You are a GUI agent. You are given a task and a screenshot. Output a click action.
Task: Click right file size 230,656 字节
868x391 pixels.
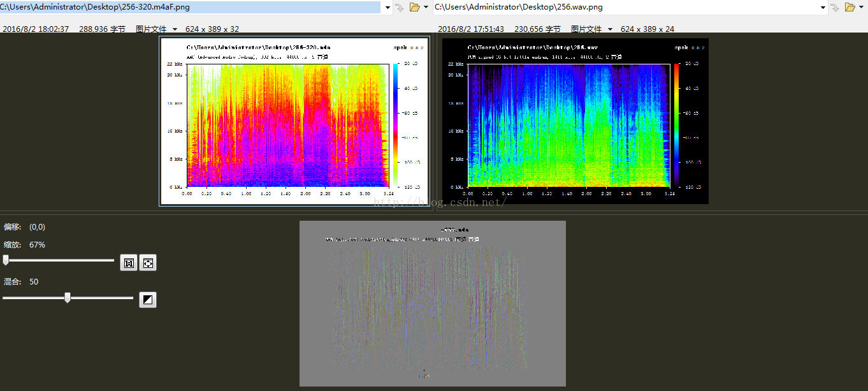(x=537, y=29)
